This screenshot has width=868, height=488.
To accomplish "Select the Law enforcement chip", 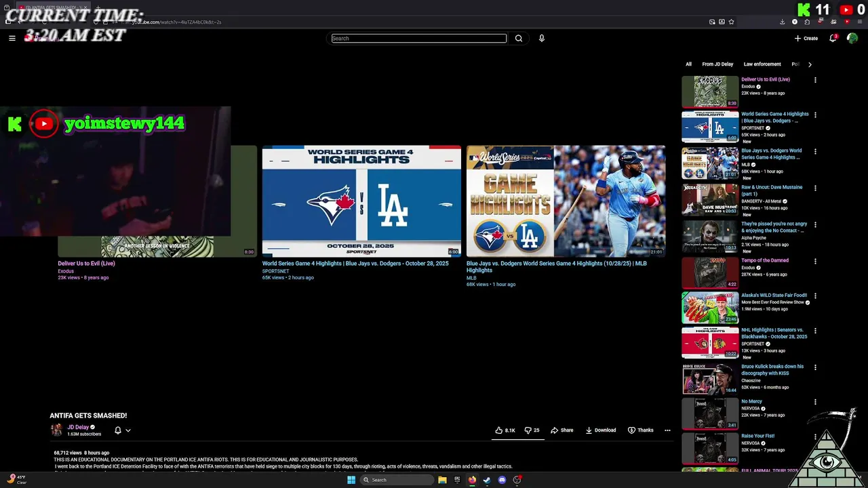I will point(762,64).
